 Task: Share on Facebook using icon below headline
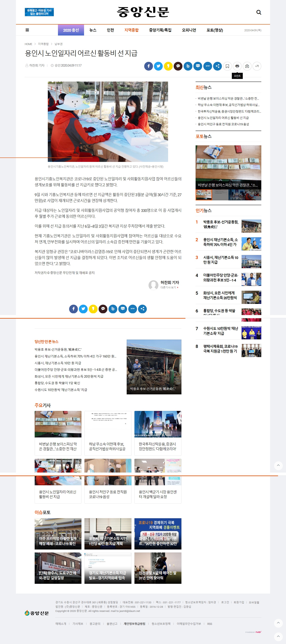[x=148, y=66]
